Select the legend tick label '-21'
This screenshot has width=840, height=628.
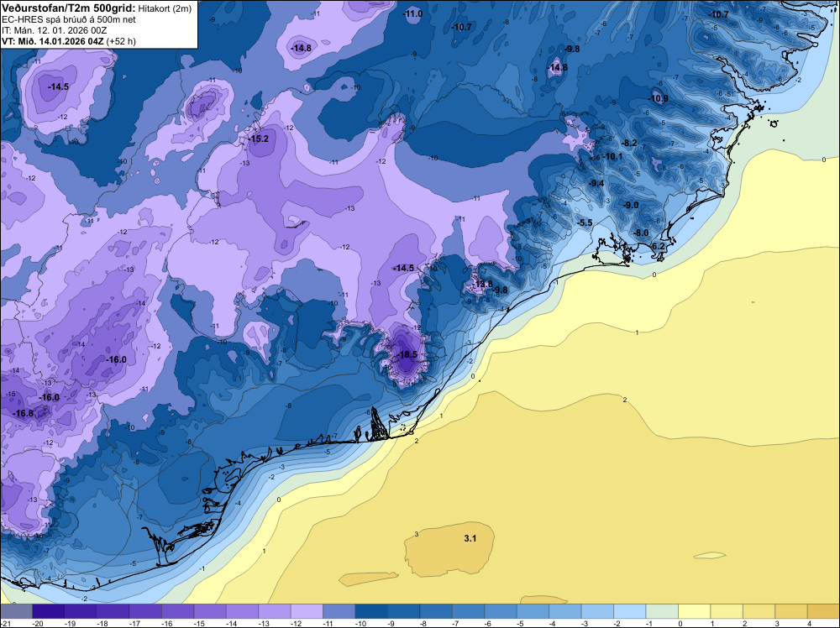6,623
